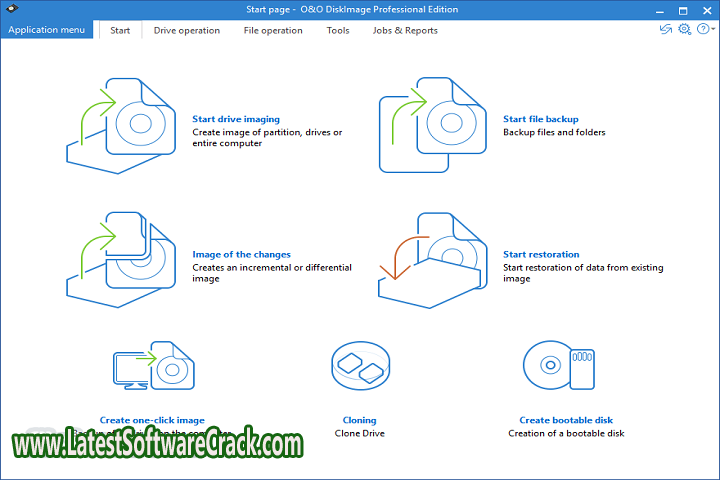Open the Drive operation tab
720x480 pixels.
(186, 30)
